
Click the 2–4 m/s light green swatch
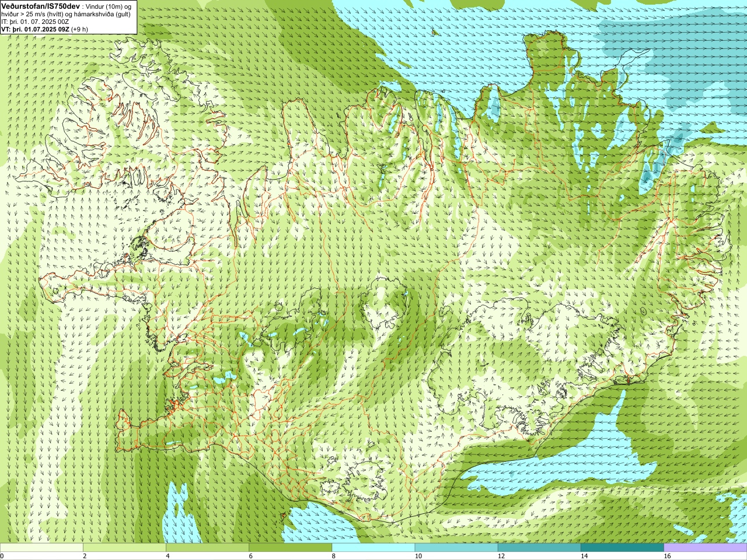pyautogui.click(x=124, y=548)
